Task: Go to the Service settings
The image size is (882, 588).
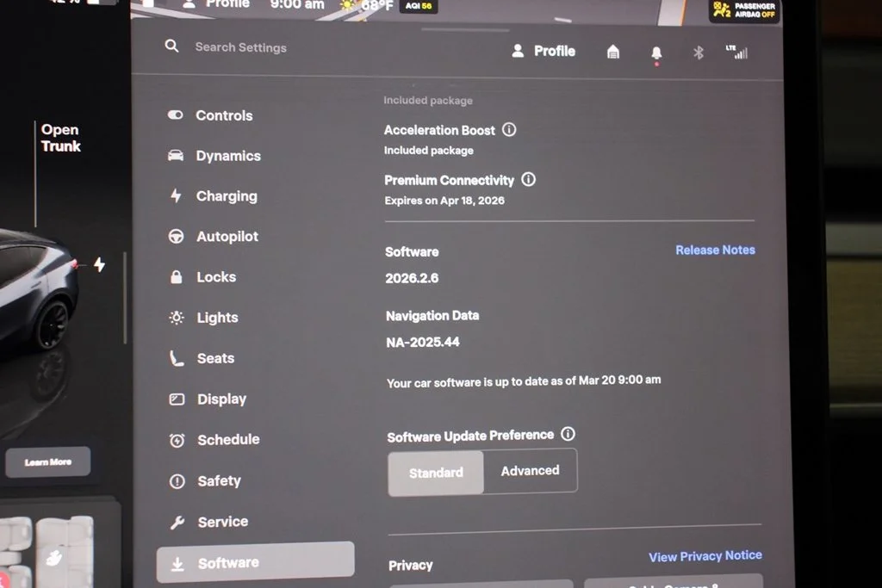Action: [209, 523]
